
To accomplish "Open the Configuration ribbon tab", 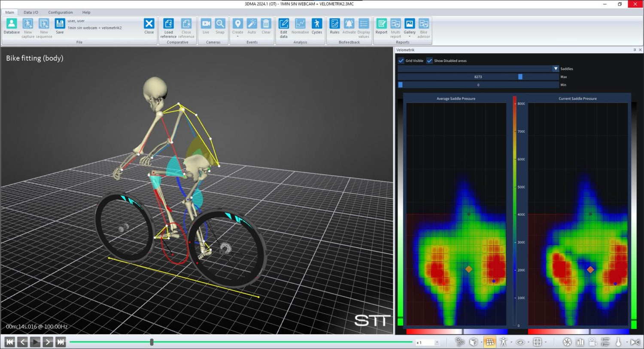I will [x=60, y=12].
